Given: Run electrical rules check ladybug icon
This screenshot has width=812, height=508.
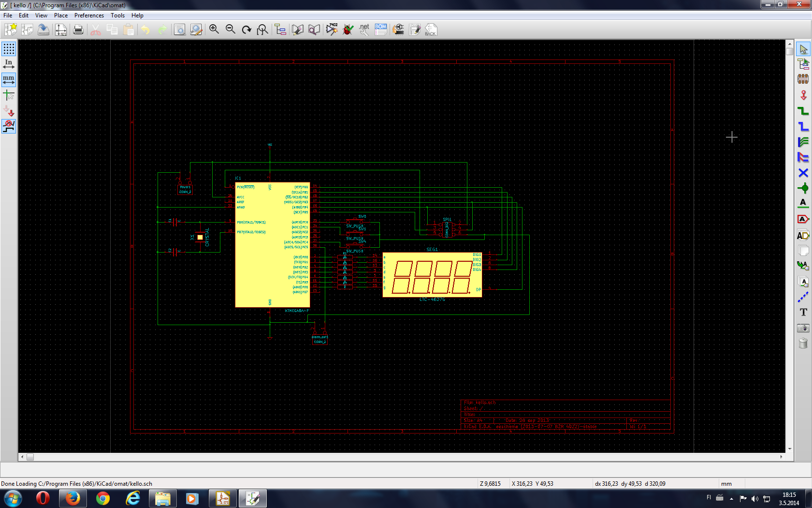Looking at the screenshot, I should 348,30.
